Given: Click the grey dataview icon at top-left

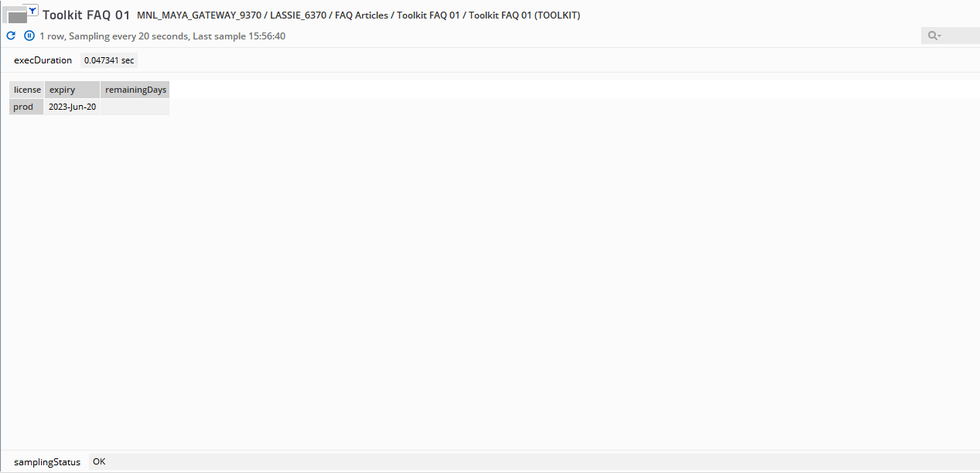Looking at the screenshot, I should 17,16.
